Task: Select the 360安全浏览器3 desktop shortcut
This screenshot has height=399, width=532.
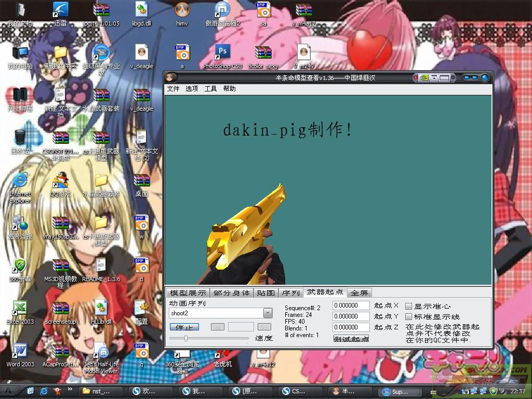Action: [x=182, y=362]
